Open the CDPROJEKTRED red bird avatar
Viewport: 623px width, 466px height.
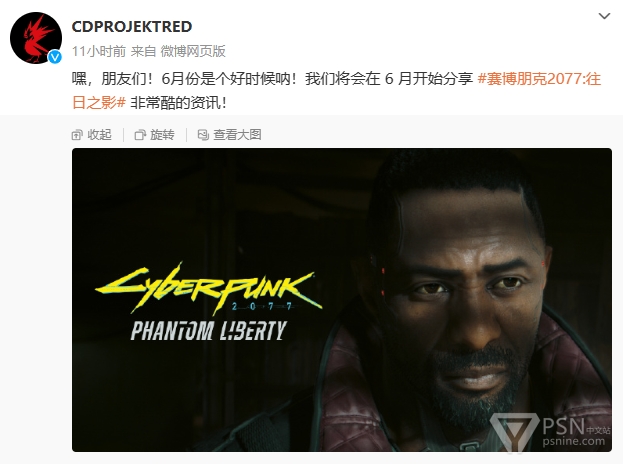point(36,38)
